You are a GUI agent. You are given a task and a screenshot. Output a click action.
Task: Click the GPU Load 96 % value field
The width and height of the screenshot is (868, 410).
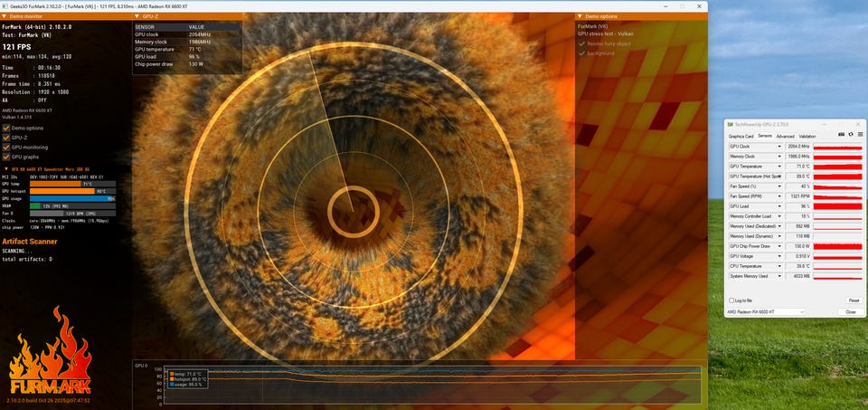[x=798, y=206]
